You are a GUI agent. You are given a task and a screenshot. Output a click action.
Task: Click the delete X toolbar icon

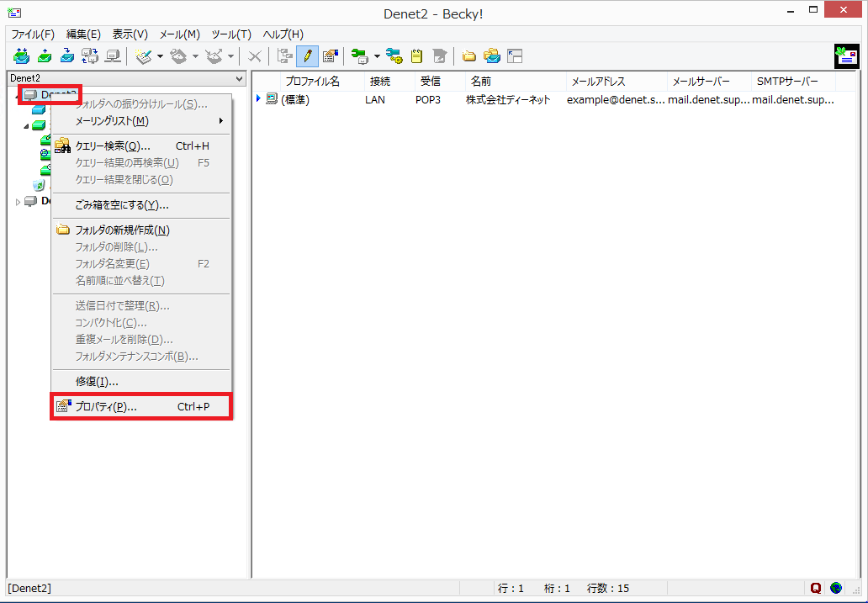[x=255, y=56]
